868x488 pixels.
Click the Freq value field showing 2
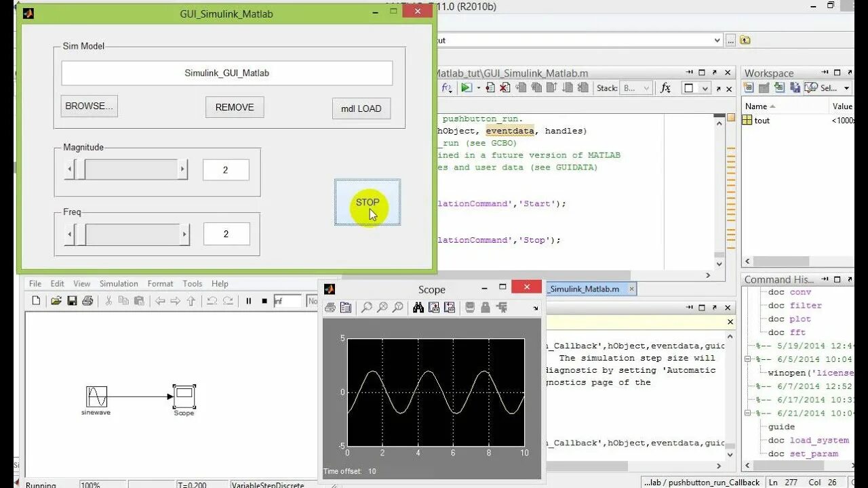point(226,234)
